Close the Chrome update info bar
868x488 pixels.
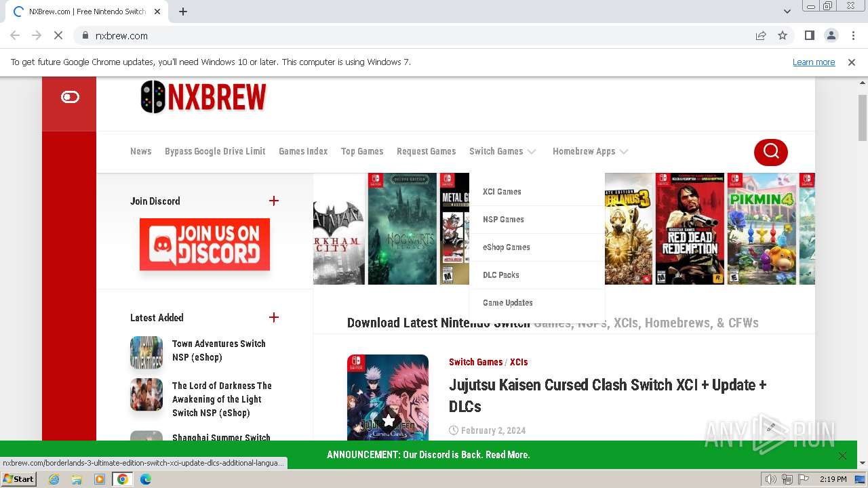[852, 62]
